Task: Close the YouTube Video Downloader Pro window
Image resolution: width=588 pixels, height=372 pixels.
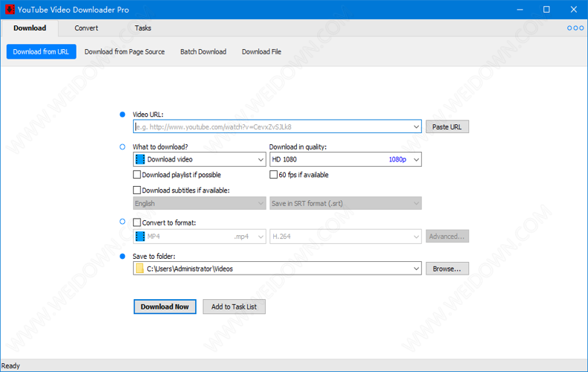Action: [x=574, y=10]
